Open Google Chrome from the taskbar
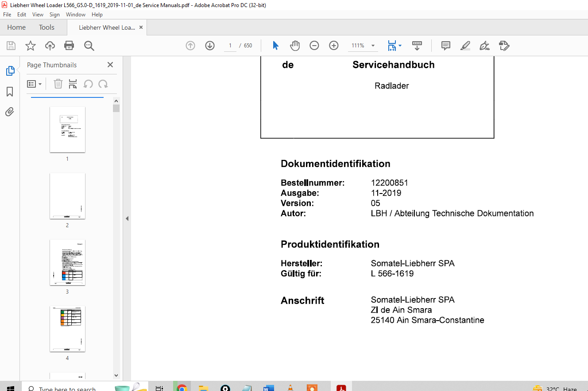This screenshot has width=588, height=391. click(181, 388)
